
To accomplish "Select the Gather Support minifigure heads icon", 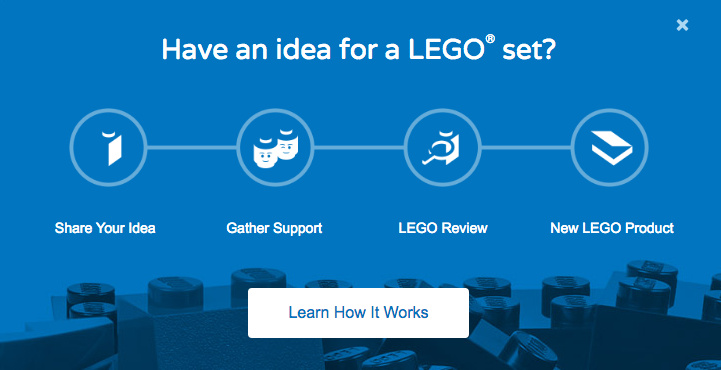I will pos(275,148).
